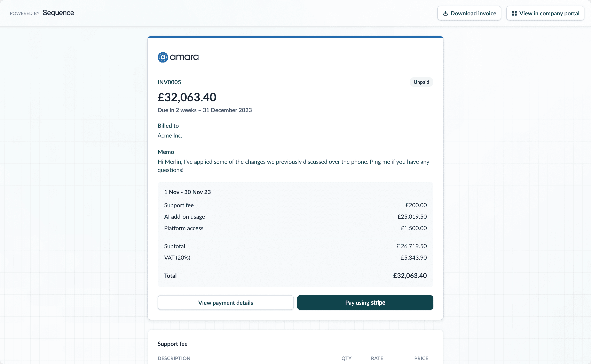
Task: Click the Sequence brand logo
Action: [58, 13]
